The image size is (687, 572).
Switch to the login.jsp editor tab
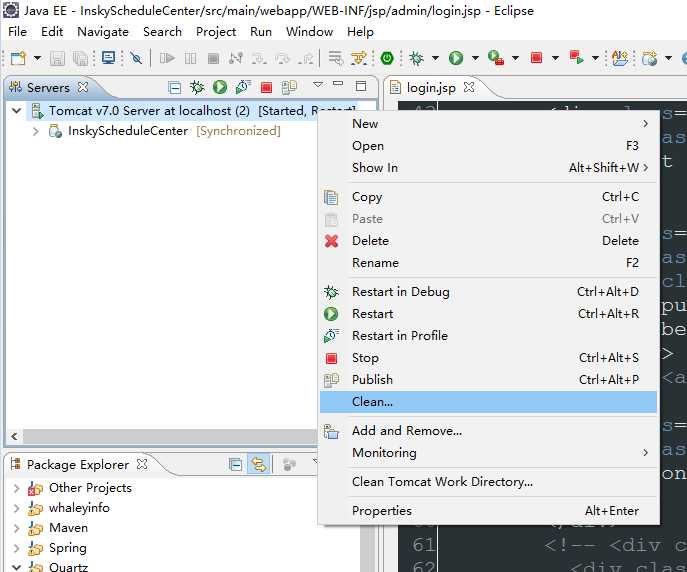pyautogui.click(x=431, y=88)
